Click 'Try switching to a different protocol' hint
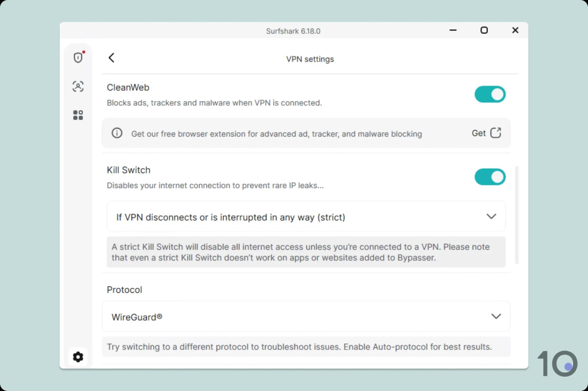Viewport: 588px width, 391px height. [x=299, y=347]
